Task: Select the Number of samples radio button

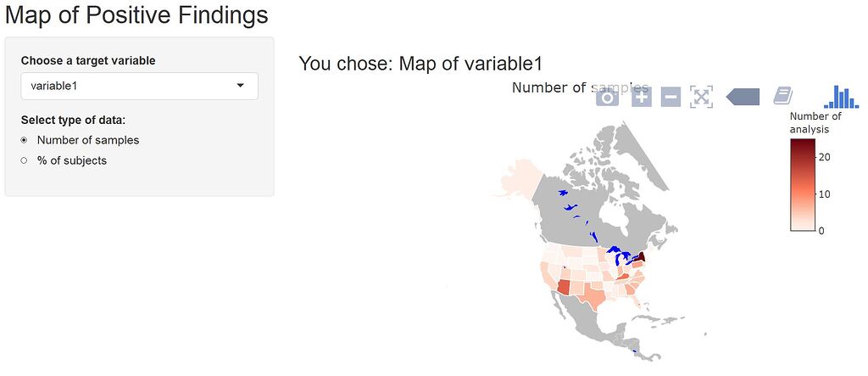Action: pos(24,140)
